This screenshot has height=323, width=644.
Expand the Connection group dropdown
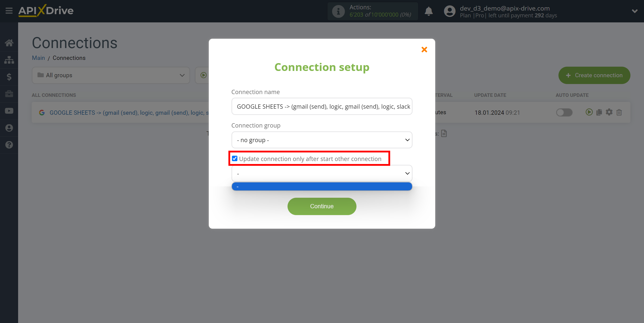click(x=321, y=140)
